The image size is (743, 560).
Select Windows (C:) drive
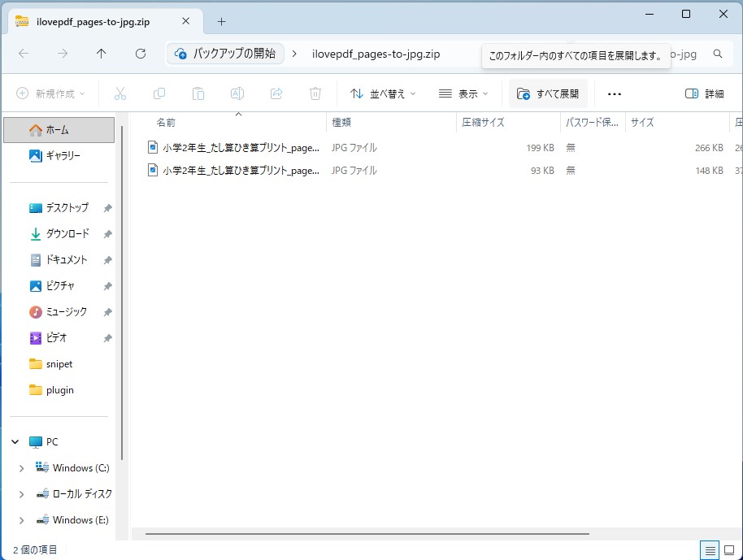pos(72,468)
